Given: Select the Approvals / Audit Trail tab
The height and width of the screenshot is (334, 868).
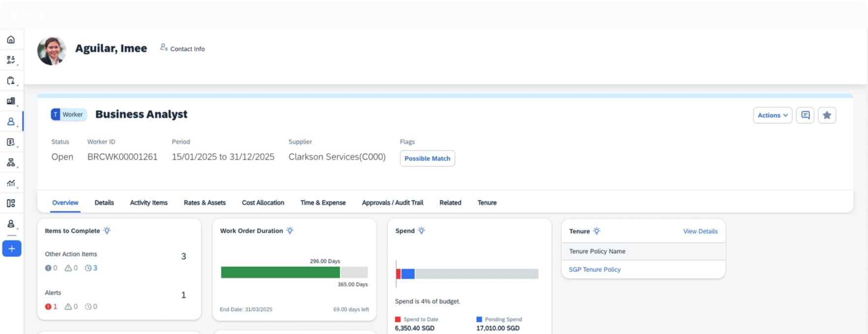Looking at the screenshot, I should (x=392, y=203).
